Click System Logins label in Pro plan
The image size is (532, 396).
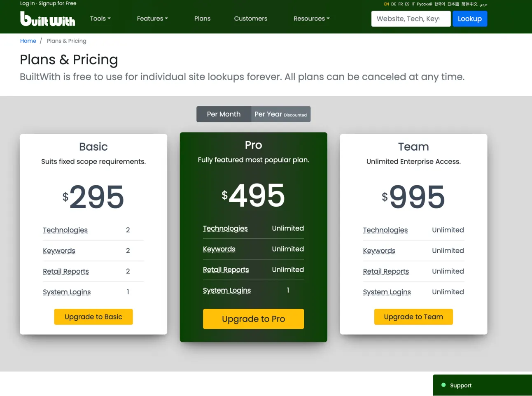click(x=227, y=290)
